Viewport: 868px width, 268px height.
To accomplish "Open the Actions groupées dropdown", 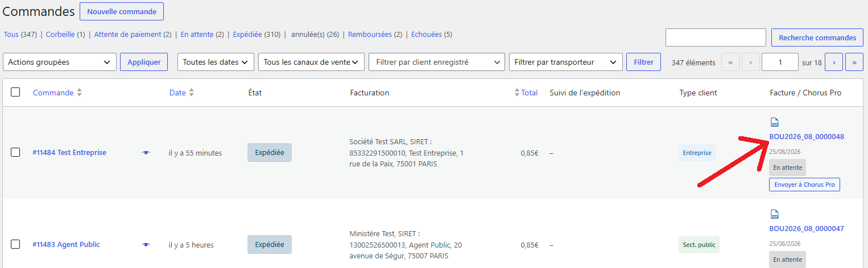I will [60, 62].
